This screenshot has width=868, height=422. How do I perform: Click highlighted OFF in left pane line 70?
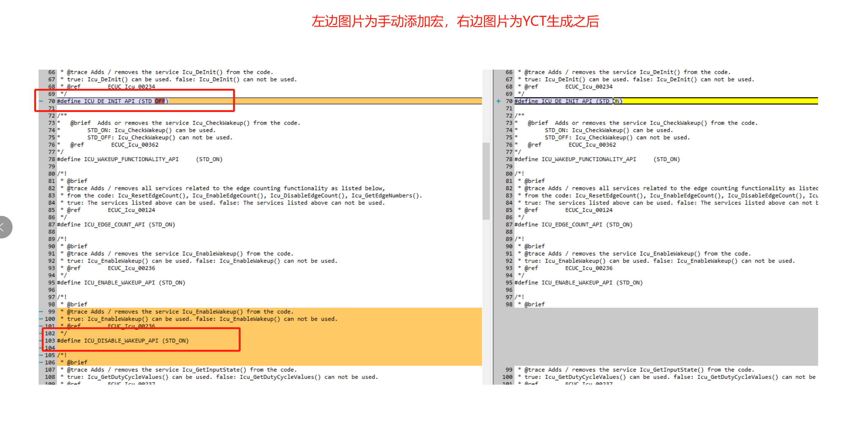click(160, 101)
